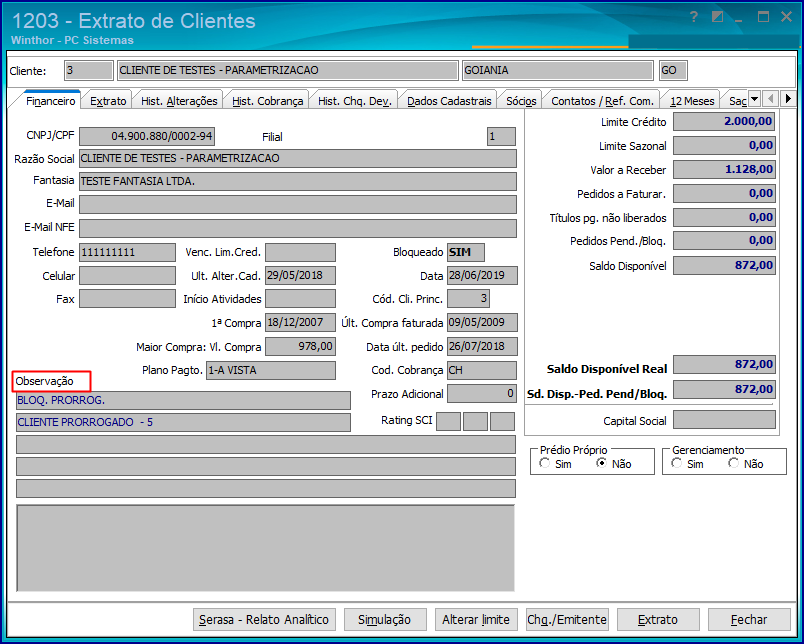Click the Ult. Alter.Cad. date field
This screenshot has width=804, height=644.
tap(300, 275)
